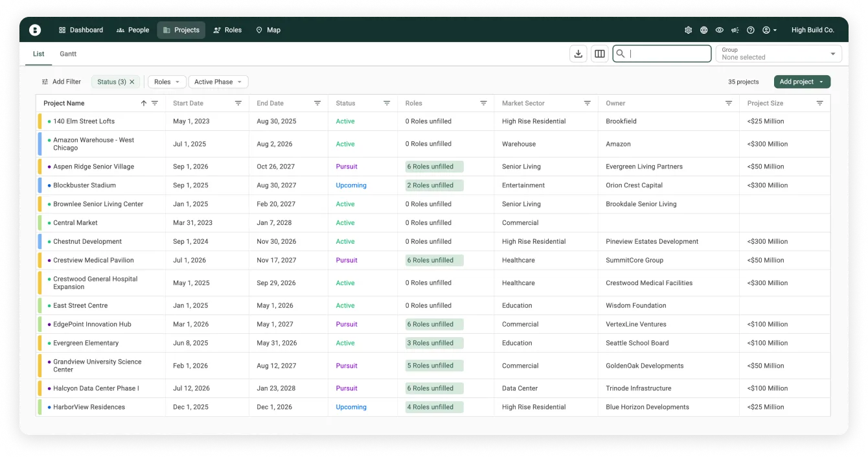
Task: Switch to the Gantt tab
Action: click(x=68, y=54)
